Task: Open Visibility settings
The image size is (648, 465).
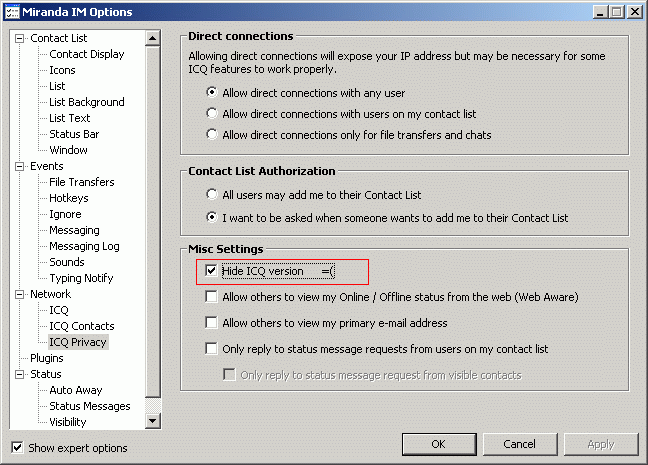Action: [68, 422]
